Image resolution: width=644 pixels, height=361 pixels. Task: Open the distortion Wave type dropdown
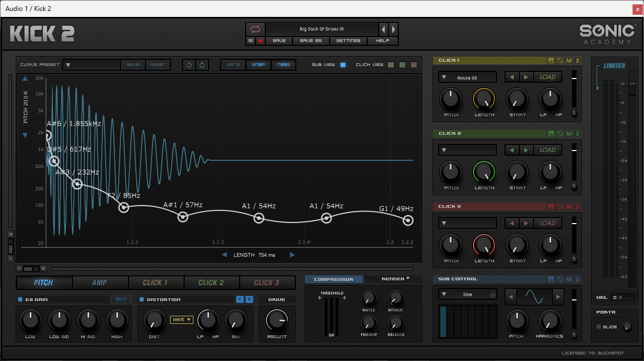pyautogui.click(x=181, y=320)
